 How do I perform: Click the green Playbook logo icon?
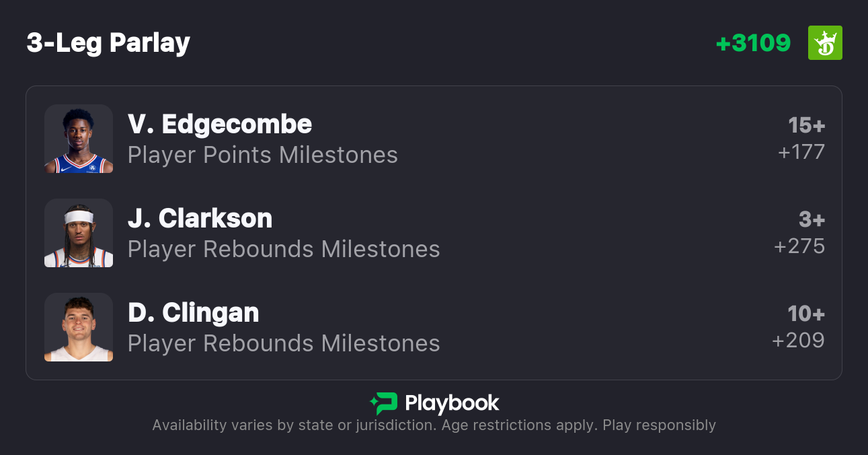pyautogui.click(x=383, y=404)
